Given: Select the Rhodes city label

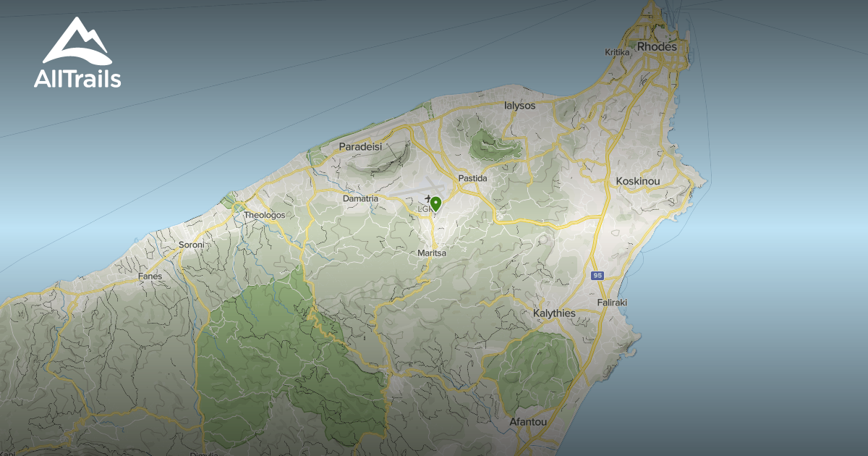Looking at the screenshot, I should coord(657,46).
